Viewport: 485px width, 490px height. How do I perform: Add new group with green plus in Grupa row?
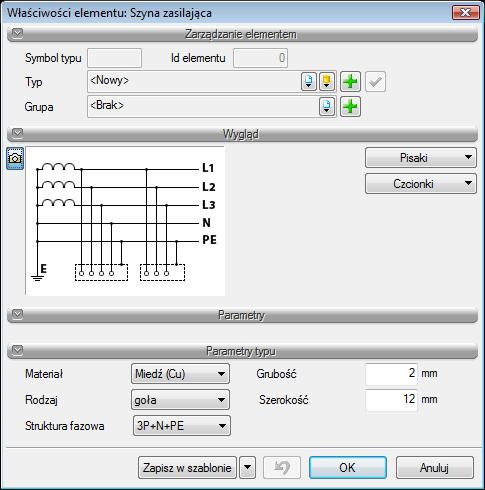[x=350, y=107]
